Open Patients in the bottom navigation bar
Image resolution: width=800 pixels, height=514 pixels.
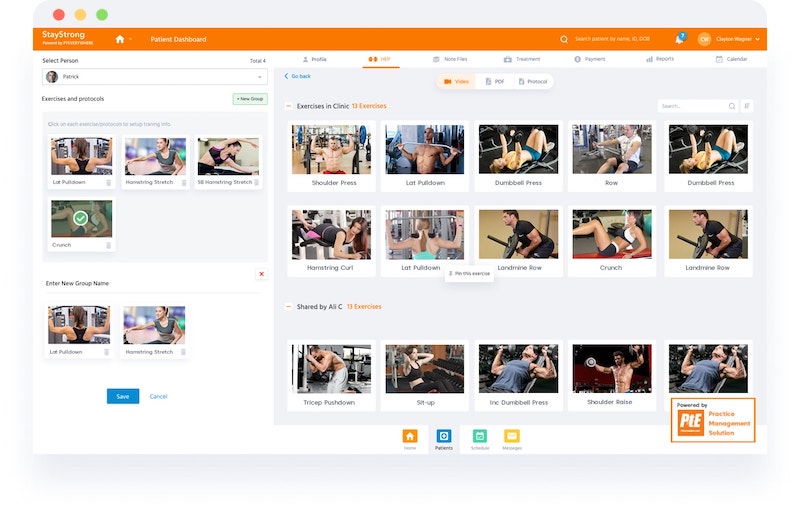point(443,439)
